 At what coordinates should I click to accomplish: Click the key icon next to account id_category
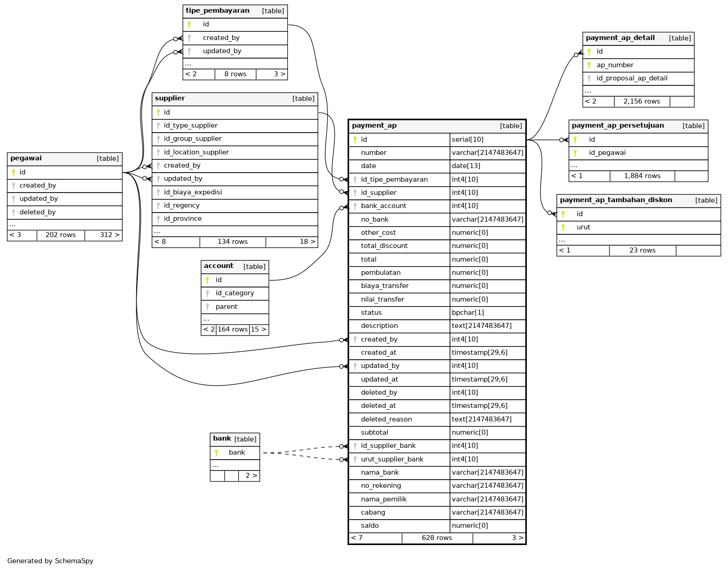[x=208, y=293]
